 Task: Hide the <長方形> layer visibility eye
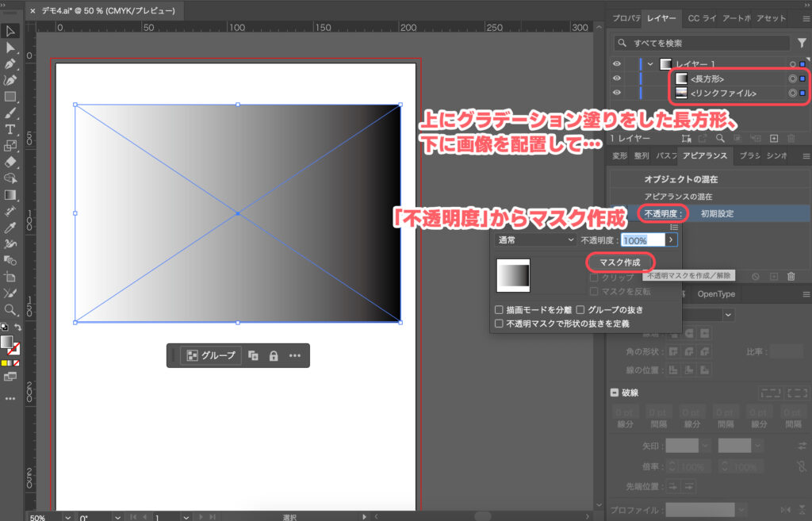point(617,79)
